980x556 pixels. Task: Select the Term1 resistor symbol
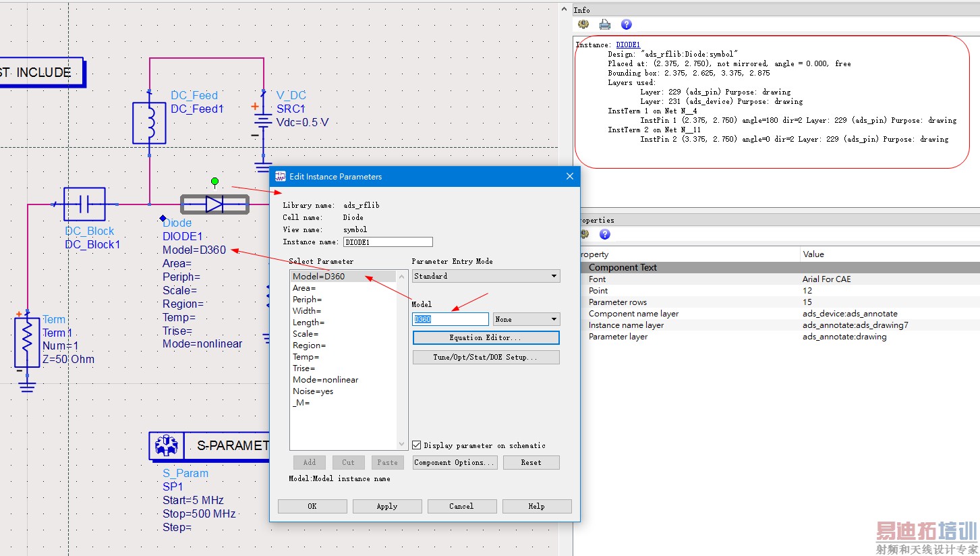tap(27, 343)
